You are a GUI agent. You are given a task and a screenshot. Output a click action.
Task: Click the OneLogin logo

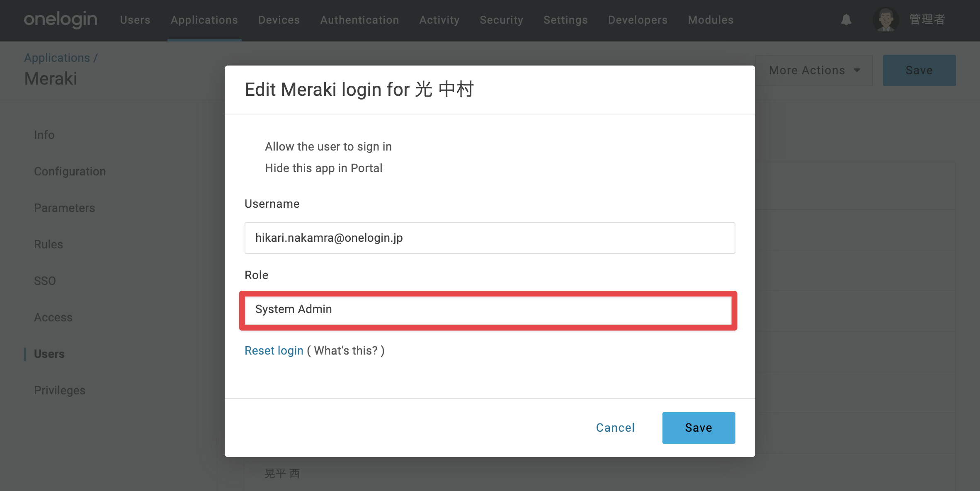(61, 19)
